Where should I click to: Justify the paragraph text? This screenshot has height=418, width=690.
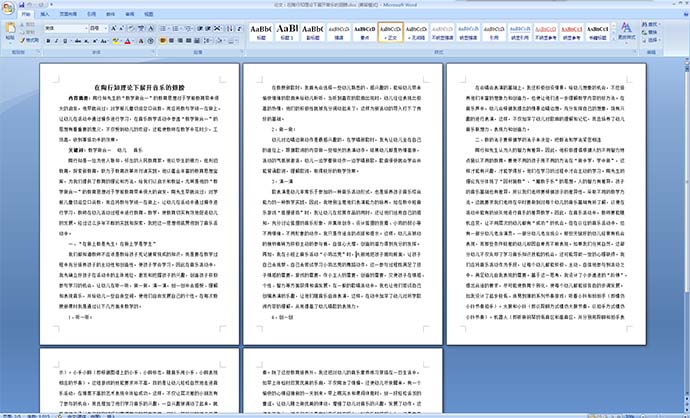point(188,41)
